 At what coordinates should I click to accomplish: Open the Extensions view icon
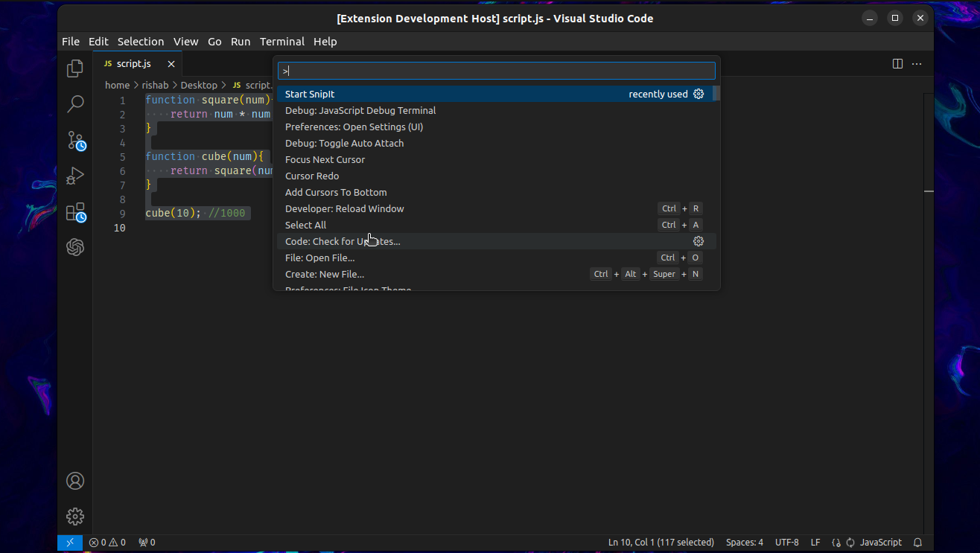pyautogui.click(x=74, y=212)
